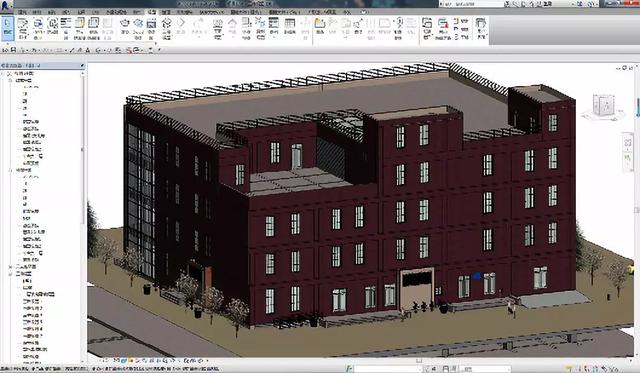The image size is (640, 373).
Task: Open the Visibility/Graphics overrides tool
Action: click(x=38, y=28)
